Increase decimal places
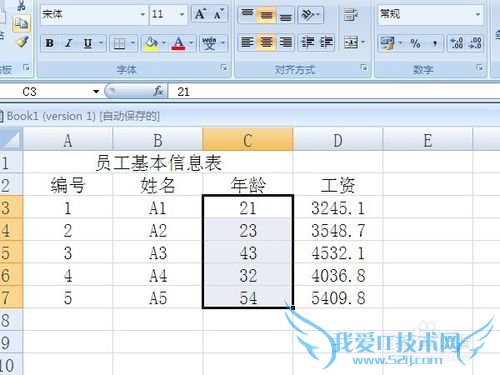The height and width of the screenshot is (375, 500). click(456, 43)
